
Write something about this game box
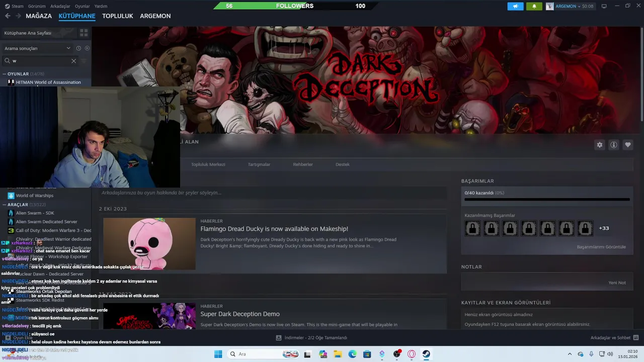273,193
